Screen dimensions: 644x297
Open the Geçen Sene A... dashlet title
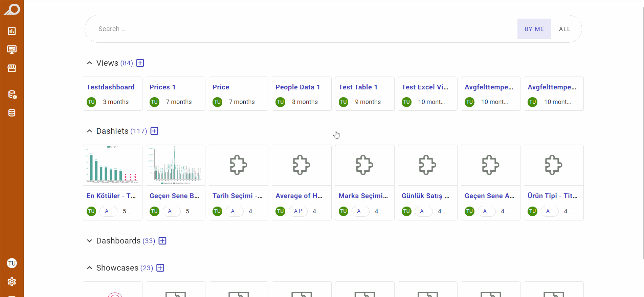click(489, 196)
